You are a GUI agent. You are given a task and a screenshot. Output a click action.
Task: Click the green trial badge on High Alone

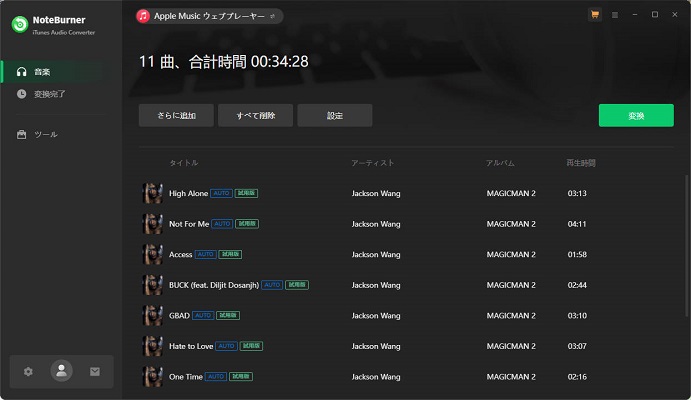point(246,193)
